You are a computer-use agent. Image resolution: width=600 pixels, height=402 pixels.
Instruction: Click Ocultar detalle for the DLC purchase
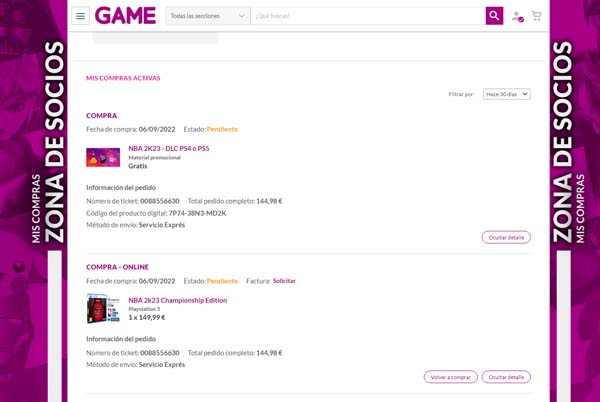(506, 237)
